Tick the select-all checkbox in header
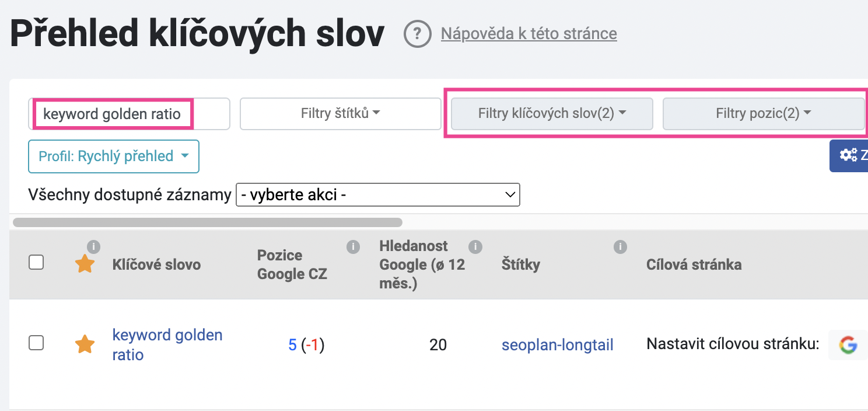Image resolution: width=868 pixels, height=411 pixels. (36, 263)
